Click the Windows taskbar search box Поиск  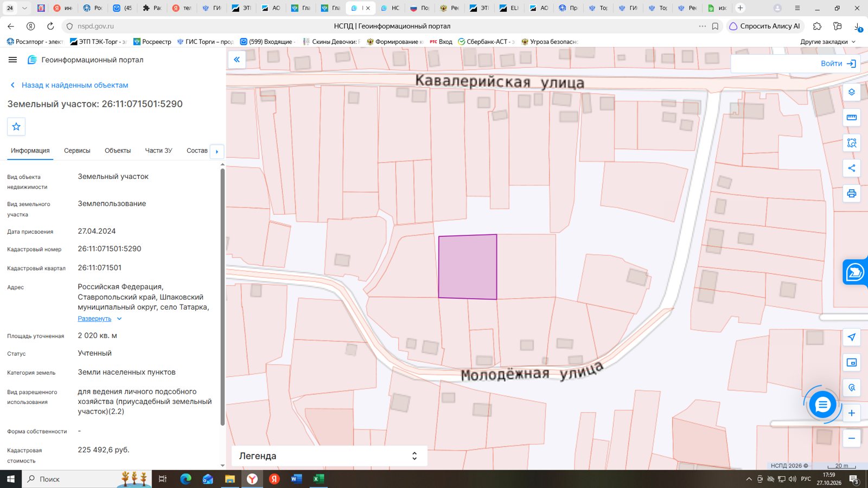(x=87, y=479)
